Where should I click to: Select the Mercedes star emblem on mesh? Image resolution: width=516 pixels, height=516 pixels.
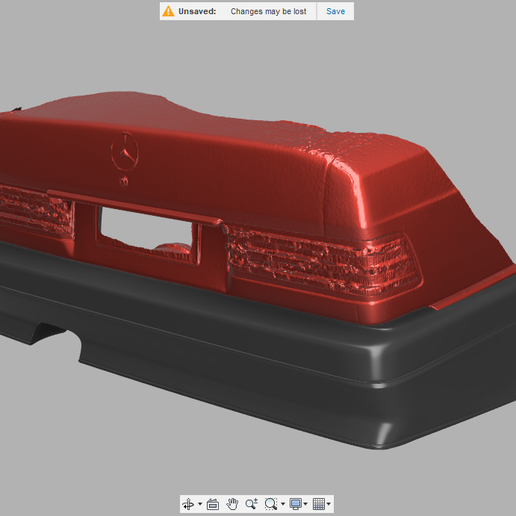click(x=125, y=152)
